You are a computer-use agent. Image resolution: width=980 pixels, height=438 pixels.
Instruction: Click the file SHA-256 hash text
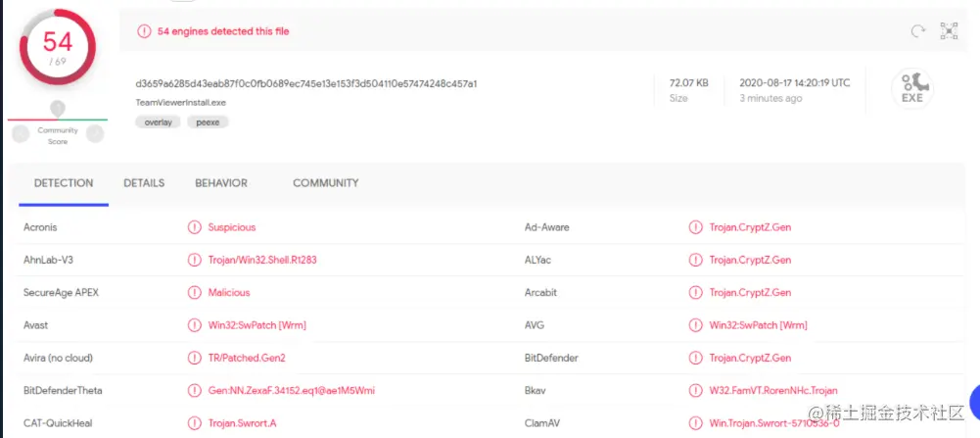click(306, 84)
